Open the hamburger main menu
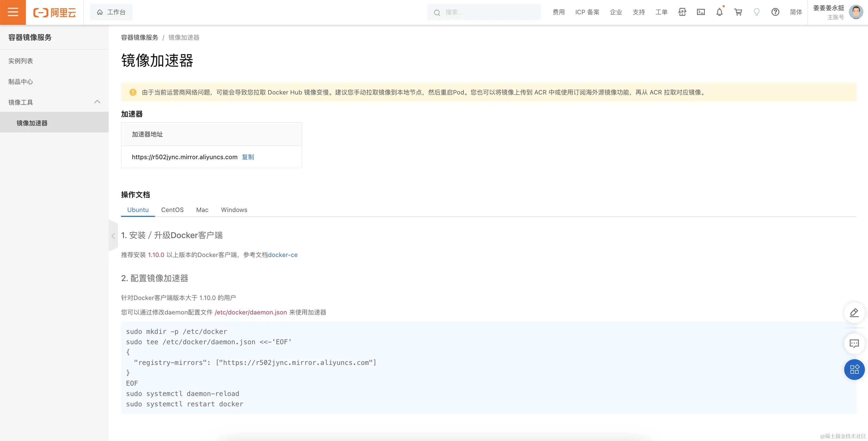This screenshot has height=441, width=868. 13,12
